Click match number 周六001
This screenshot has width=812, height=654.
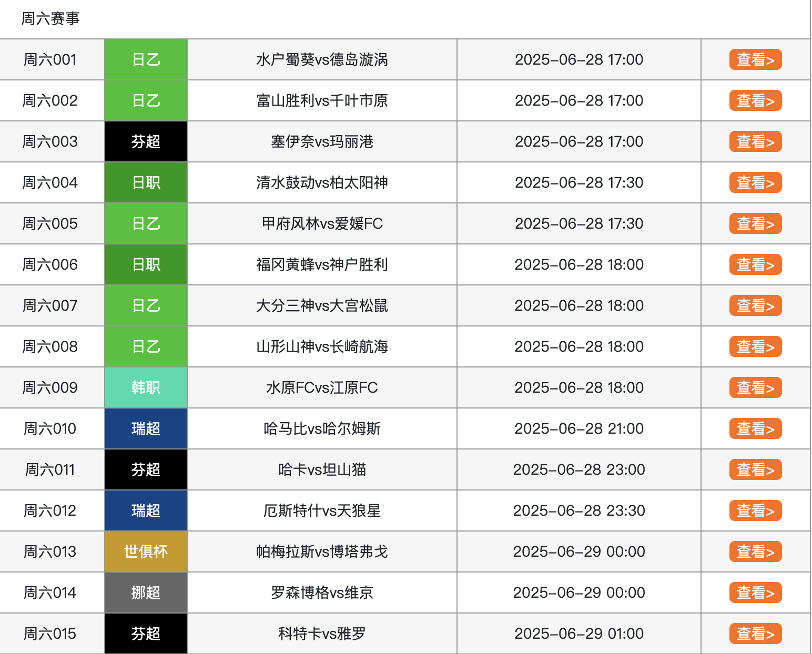50,59
